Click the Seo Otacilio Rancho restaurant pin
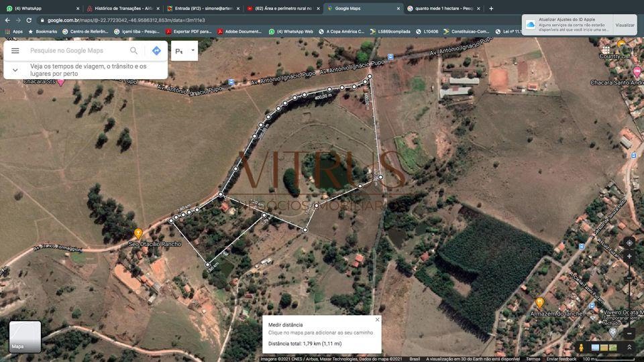 [x=138, y=234]
